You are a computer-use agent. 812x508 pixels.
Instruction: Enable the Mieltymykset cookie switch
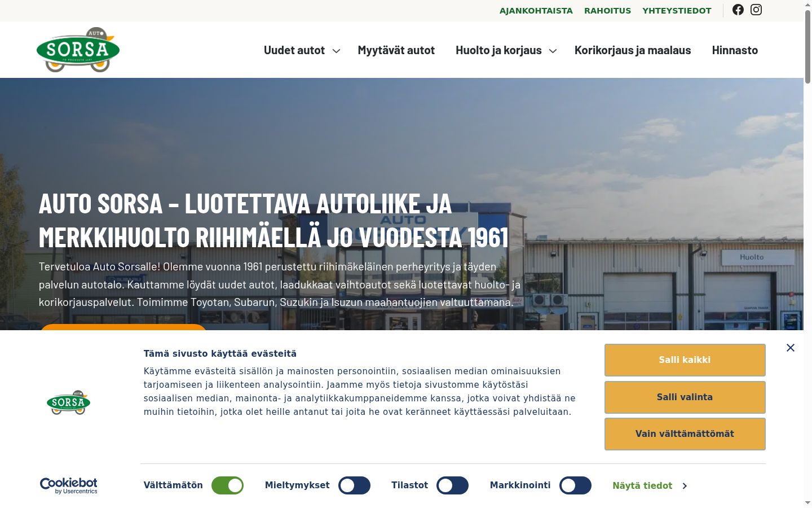[x=354, y=485]
